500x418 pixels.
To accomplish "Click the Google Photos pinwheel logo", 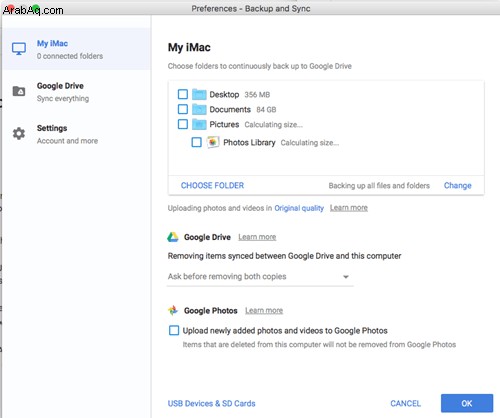I will (x=173, y=310).
